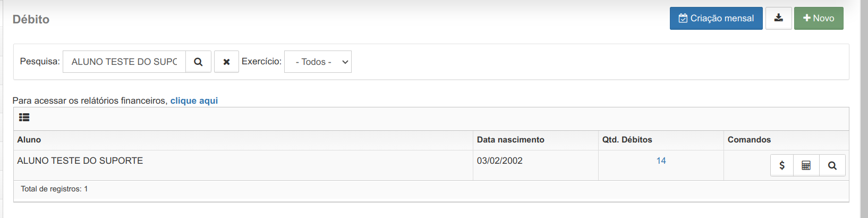Image resolution: width=868 pixels, height=218 pixels.
Task: Open the dollar sign payment command
Action: point(782,165)
